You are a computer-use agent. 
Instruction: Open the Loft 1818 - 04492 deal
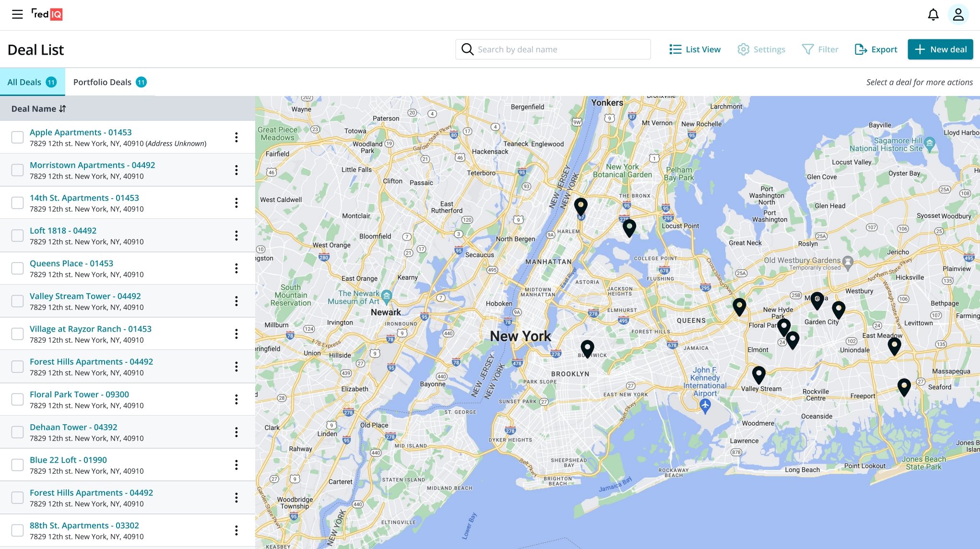point(63,231)
